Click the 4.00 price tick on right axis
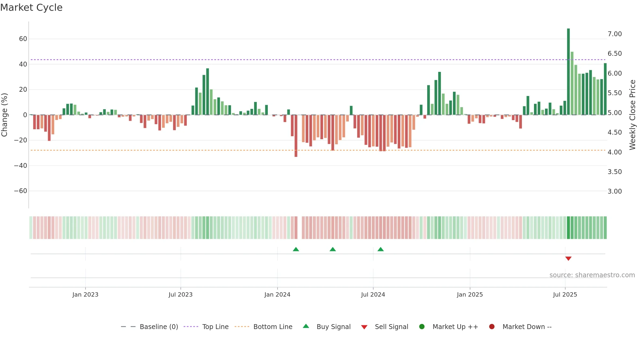The height and width of the screenshot is (362, 644). coord(615,152)
